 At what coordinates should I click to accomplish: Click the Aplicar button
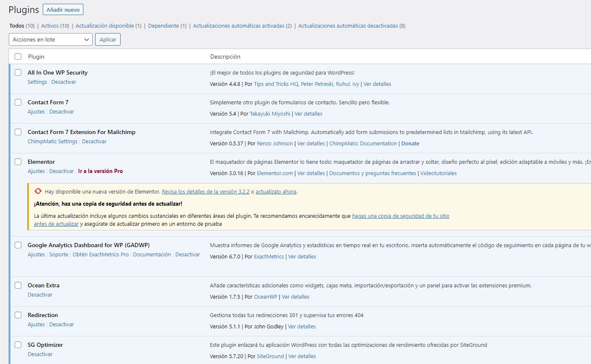tap(108, 39)
